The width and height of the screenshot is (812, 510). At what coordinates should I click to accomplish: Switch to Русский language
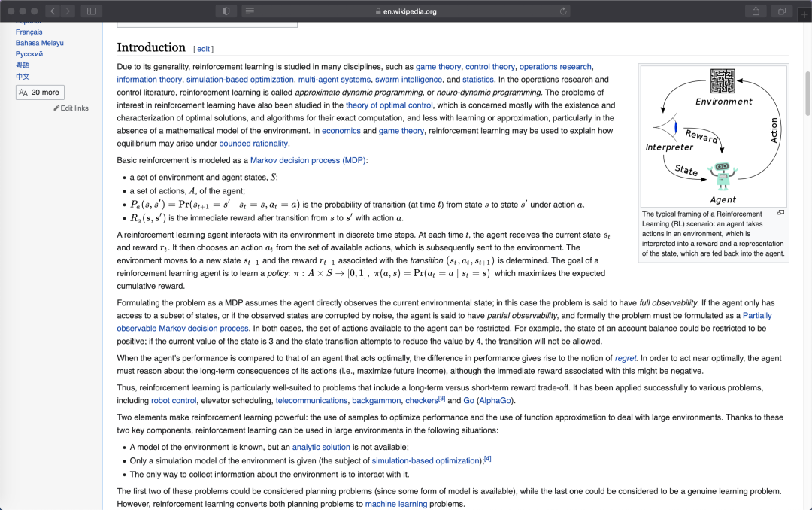click(x=29, y=54)
